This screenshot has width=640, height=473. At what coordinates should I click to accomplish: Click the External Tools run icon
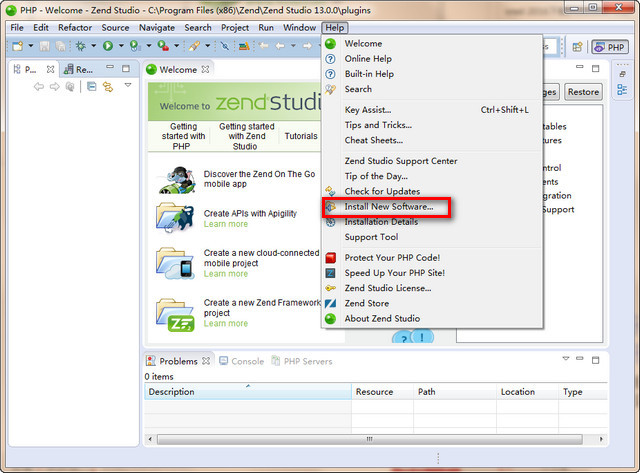tap(163, 46)
